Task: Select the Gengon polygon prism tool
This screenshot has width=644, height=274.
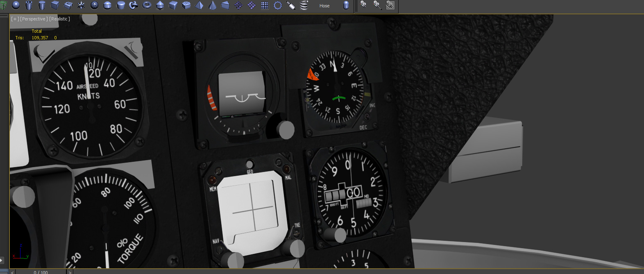Action: (186, 5)
